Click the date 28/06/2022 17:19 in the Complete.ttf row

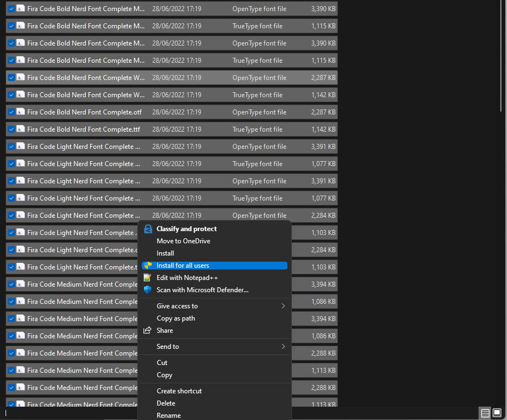(x=177, y=129)
